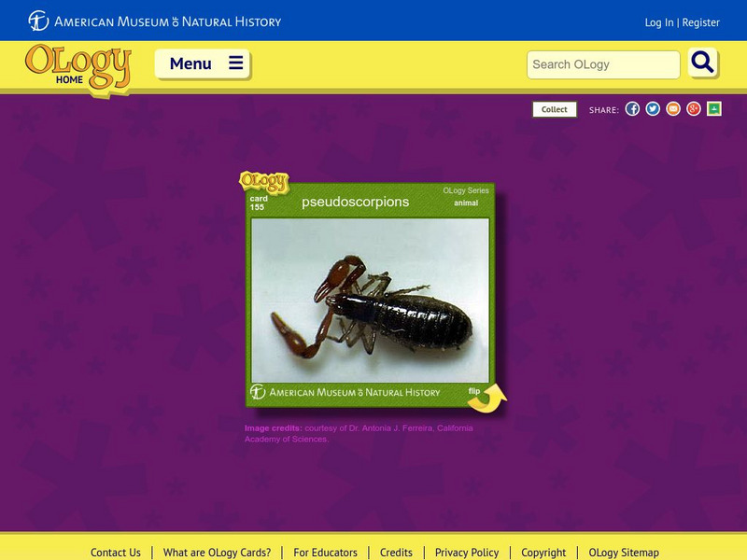Visit the For Educators section
The width and height of the screenshot is (747, 560).
click(x=328, y=552)
